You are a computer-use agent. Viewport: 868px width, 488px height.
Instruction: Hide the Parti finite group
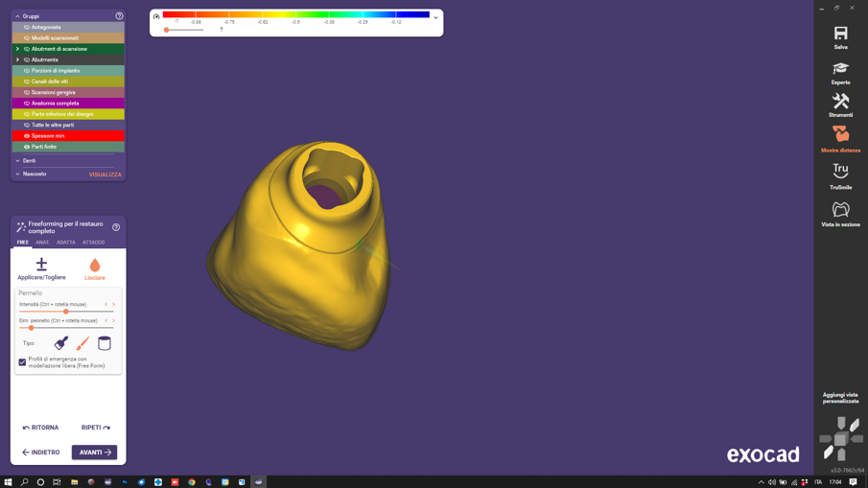[27, 147]
